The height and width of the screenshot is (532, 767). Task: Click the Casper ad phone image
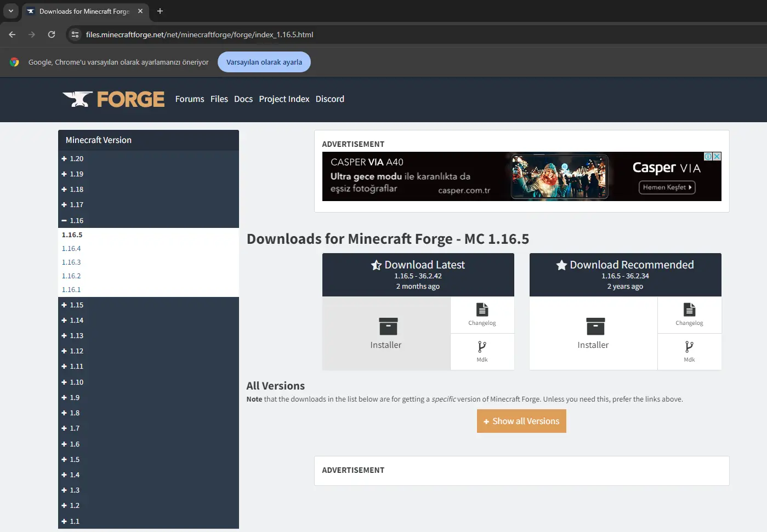[560, 176]
